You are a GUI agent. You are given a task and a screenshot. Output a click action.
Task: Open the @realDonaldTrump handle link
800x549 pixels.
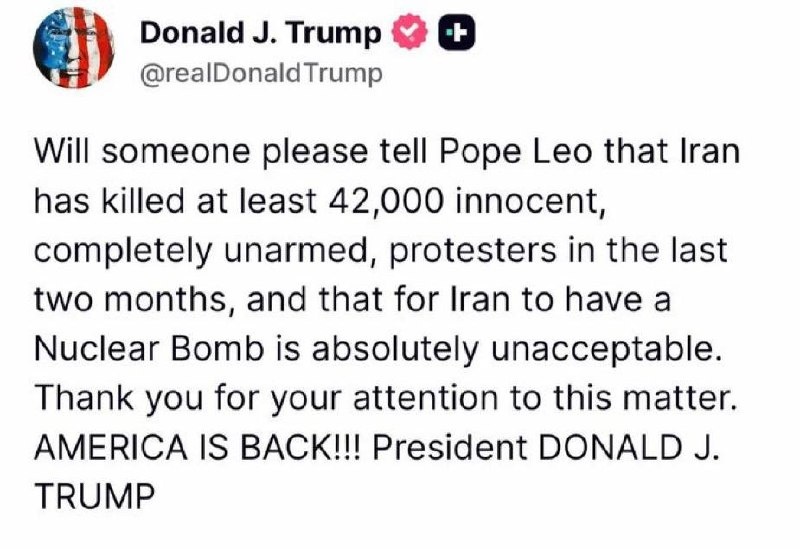click(261, 73)
